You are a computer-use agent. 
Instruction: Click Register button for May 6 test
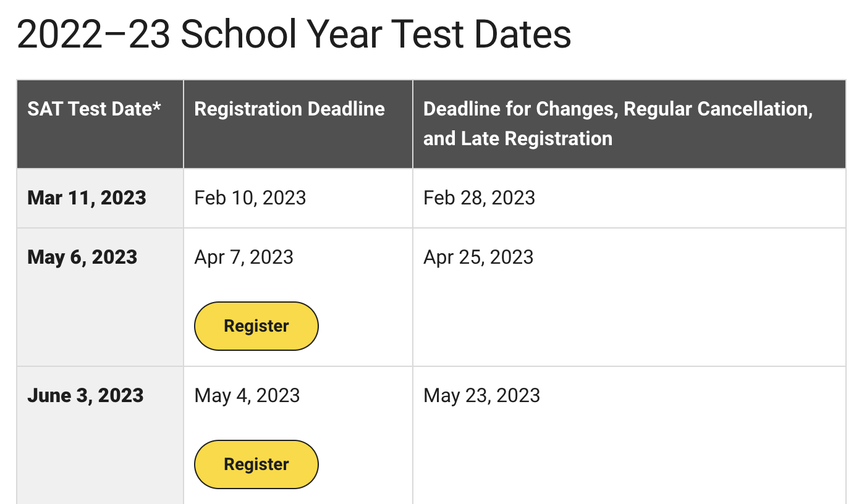click(x=256, y=326)
